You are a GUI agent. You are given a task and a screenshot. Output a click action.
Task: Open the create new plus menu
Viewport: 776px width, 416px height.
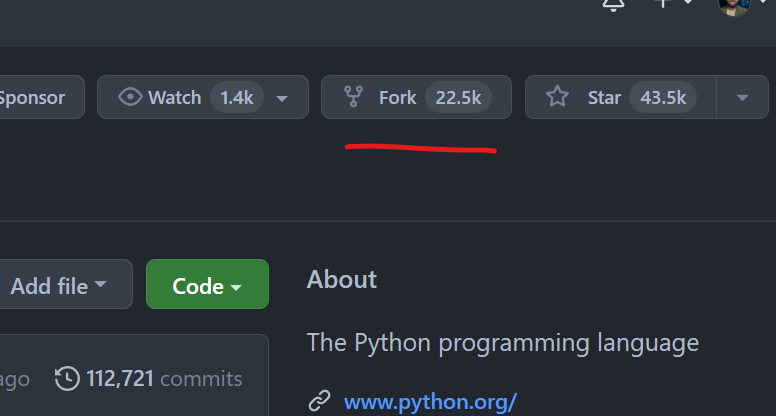(x=672, y=3)
